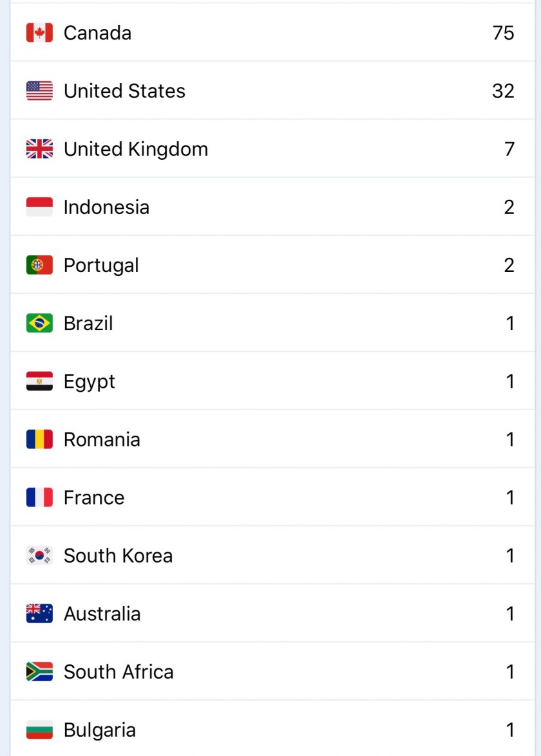Image resolution: width=541 pixels, height=756 pixels.
Task: Select the United Kingdom flag icon
Action: click(x=39, y=149)
